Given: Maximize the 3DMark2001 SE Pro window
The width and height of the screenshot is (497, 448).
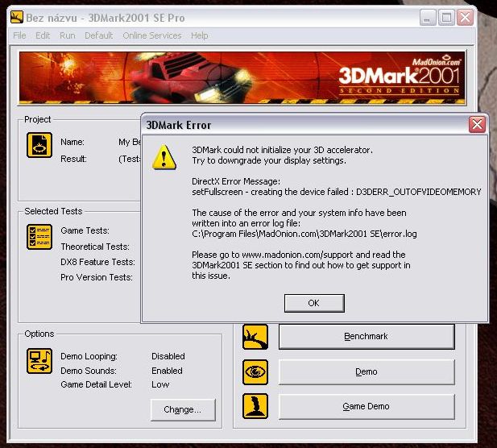Looking at the screenshot, I should click(446, 17).
